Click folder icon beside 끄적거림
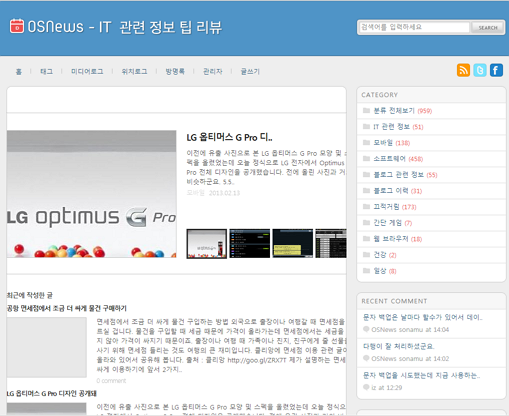 tap(366, 206)
